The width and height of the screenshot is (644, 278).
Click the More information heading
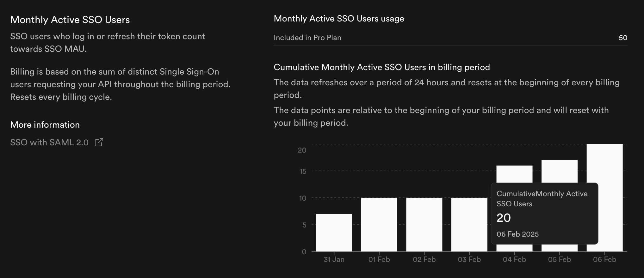[45, 124]
